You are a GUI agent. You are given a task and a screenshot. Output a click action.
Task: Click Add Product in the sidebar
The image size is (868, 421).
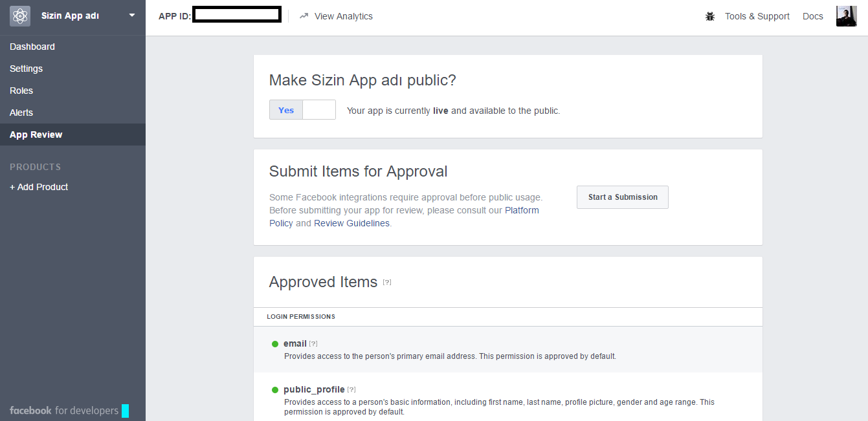pyautogui.click(x=39, y=187)
